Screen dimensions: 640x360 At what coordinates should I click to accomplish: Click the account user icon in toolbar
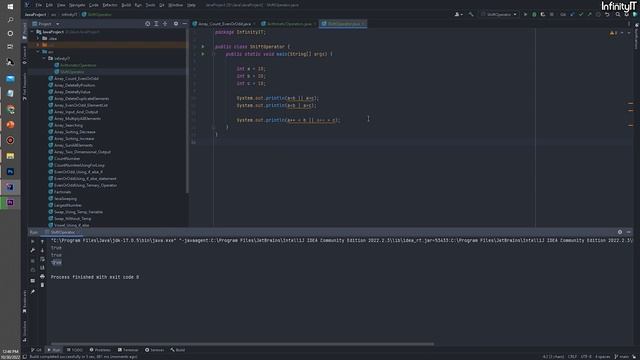458,14
